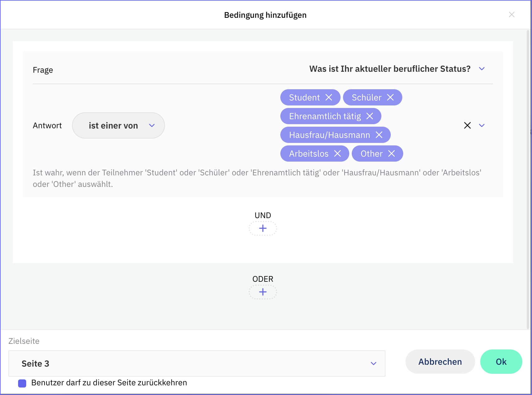Expand the answer options chevron
This screenshot has height=395, width=532.
pyautogui.click(x=482, y=125)
